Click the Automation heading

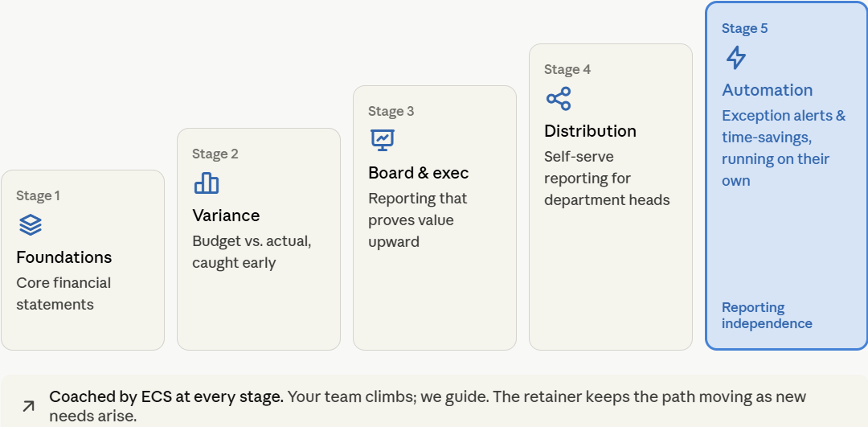[x=768, y=90]
